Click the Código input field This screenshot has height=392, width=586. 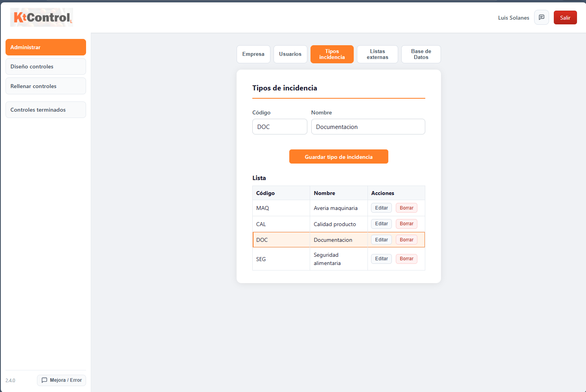pyautogui.click(x=279, y=127)
